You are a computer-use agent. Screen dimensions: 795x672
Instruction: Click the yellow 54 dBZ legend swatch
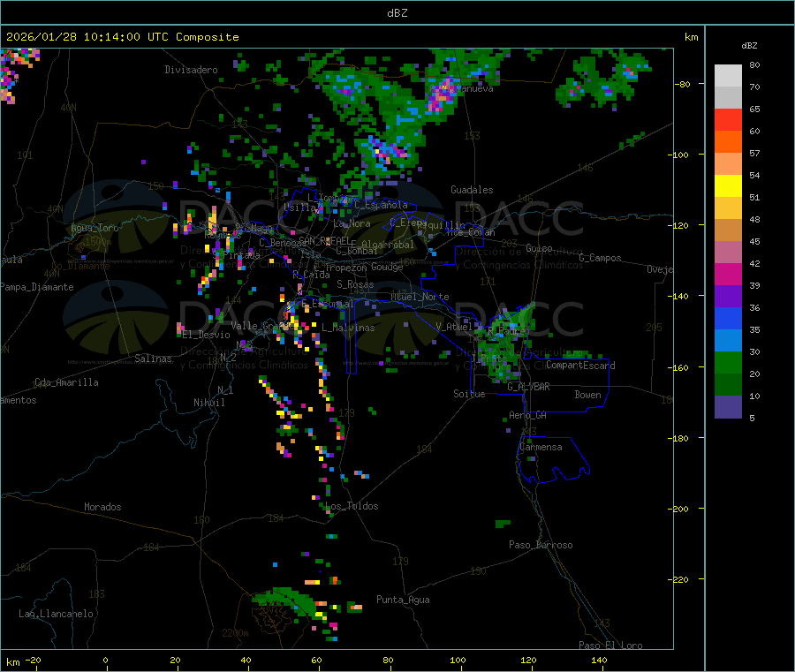tap(728, 186)
